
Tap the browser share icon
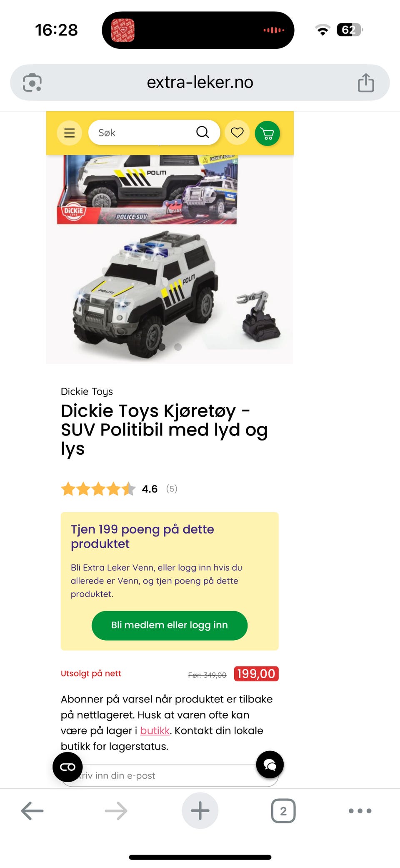(x=366, y=83)
